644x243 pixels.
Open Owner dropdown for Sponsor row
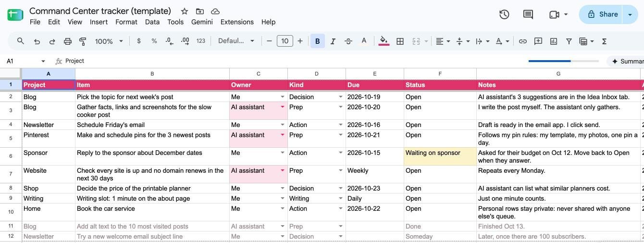282,153
